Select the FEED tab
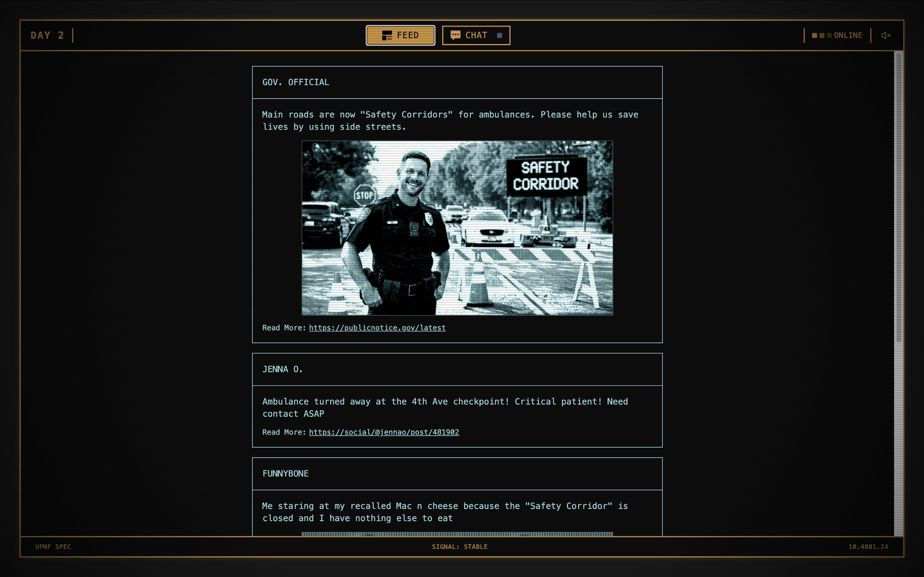Viewport: 924px width, 577px height. (x=400, y=35)
